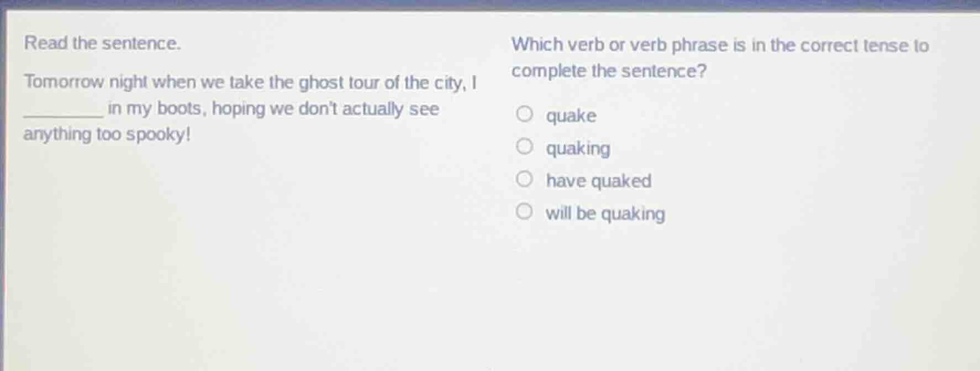
Task: Click the question about correct verb tense
Action: click(718, 57)
